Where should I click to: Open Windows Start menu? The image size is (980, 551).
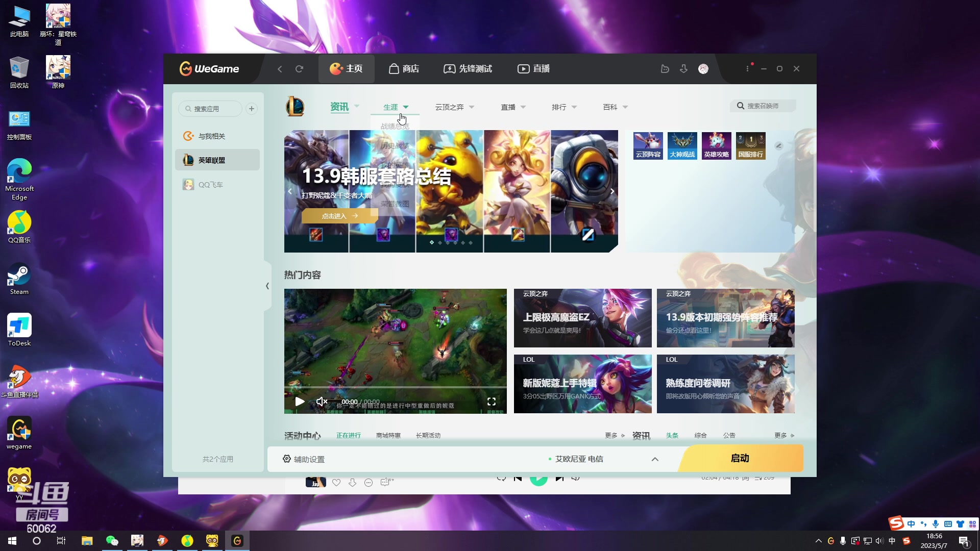pos(12,541)
